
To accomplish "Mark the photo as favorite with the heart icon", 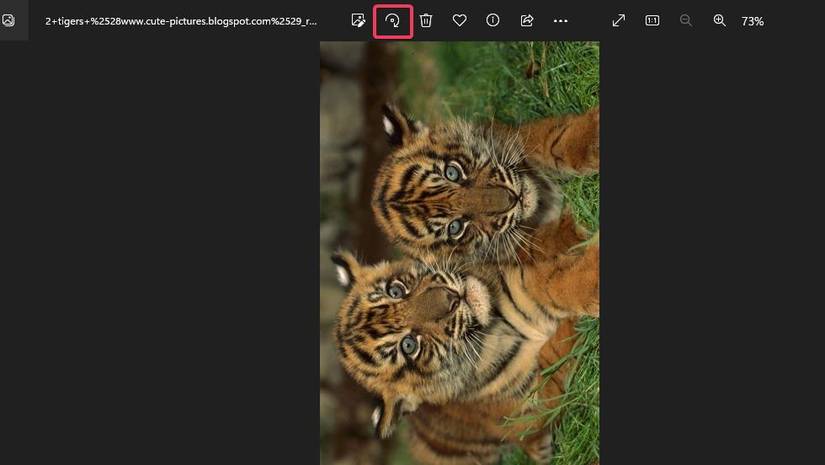I will [459, 21].
